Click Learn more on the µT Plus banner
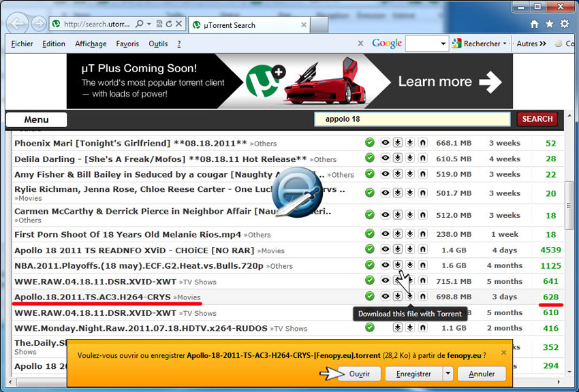 click(450, 82)
